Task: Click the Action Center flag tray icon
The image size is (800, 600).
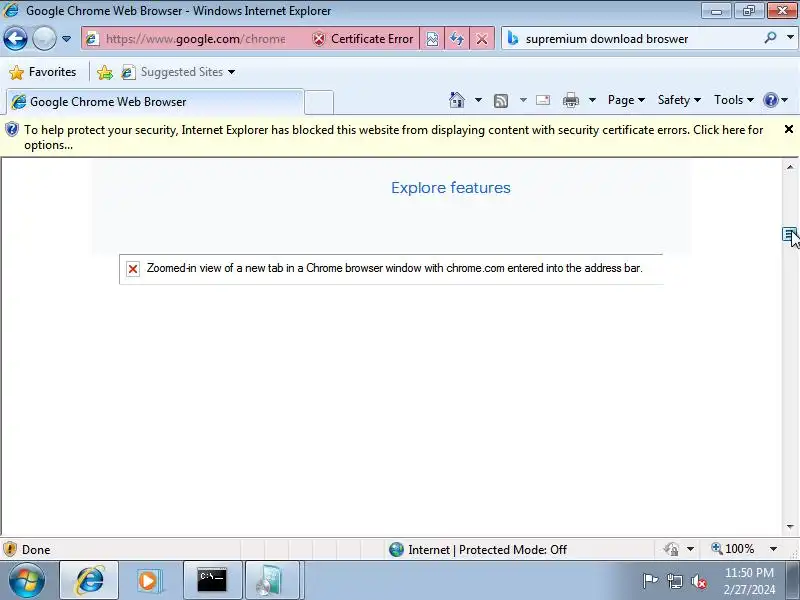Action: pos(650,581)
